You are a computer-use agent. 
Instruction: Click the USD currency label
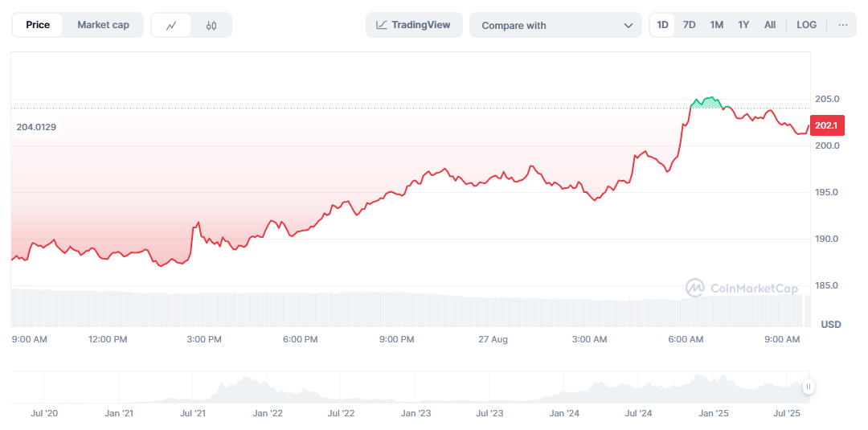coord(830,324)
